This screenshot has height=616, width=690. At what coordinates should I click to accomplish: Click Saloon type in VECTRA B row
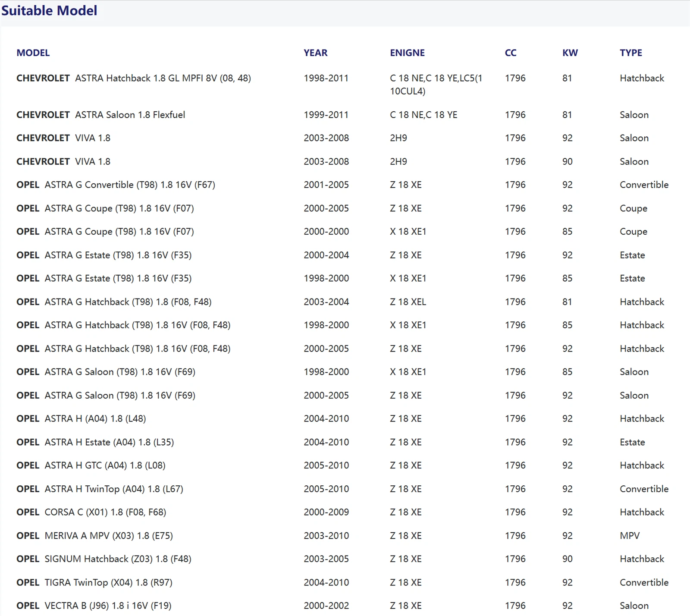[634, 606]
